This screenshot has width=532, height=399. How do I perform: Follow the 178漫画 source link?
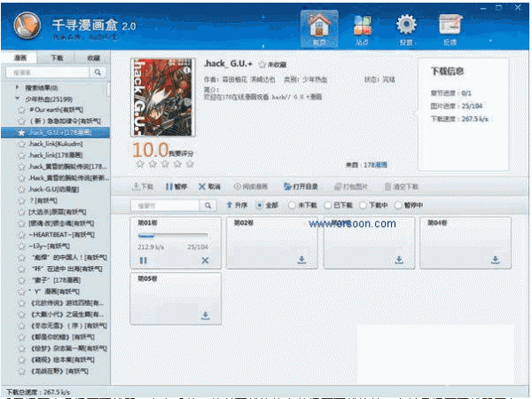click(376, 165)
